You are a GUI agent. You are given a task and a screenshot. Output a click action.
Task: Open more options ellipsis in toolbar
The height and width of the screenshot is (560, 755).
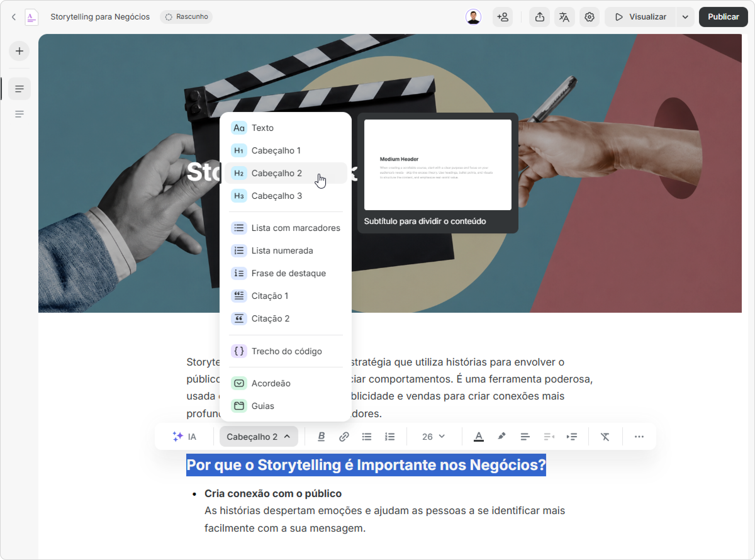[x=639, y=437]
